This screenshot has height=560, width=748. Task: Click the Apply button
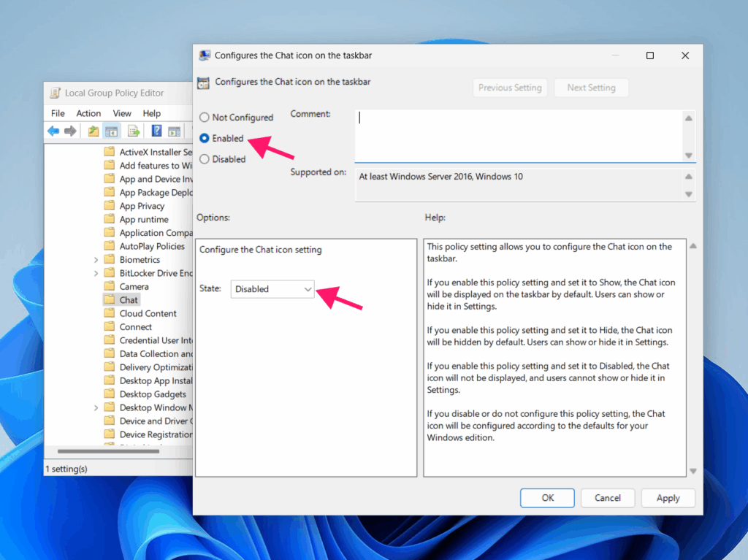click(x=668, y=498)
